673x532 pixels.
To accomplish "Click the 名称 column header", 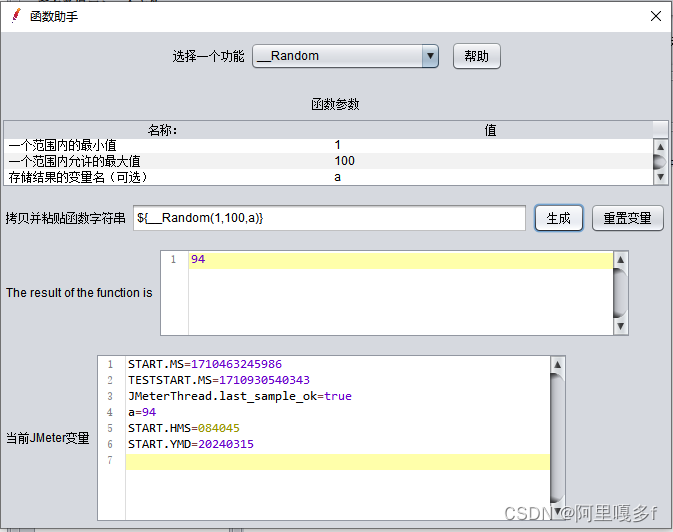I will coord(162,130).
